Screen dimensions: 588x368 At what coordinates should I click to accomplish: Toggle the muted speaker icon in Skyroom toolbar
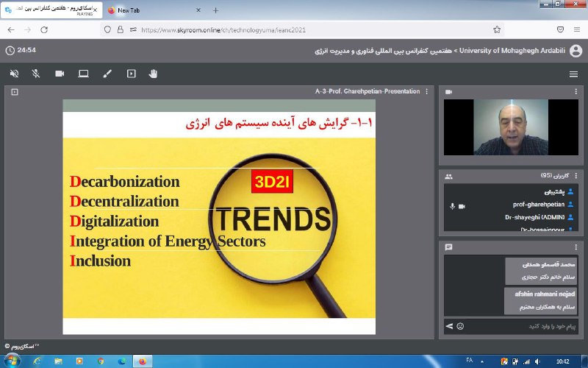(14, 74)
